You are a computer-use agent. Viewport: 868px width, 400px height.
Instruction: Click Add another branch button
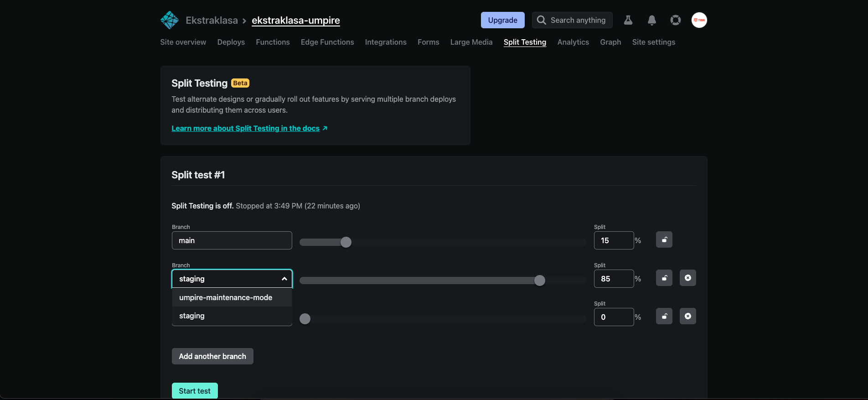(212, 356)
